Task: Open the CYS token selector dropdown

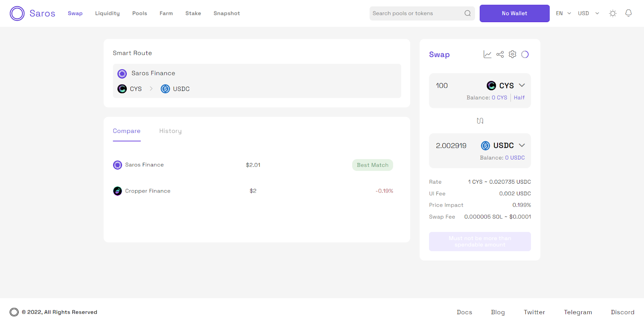Action: (506, 85)
